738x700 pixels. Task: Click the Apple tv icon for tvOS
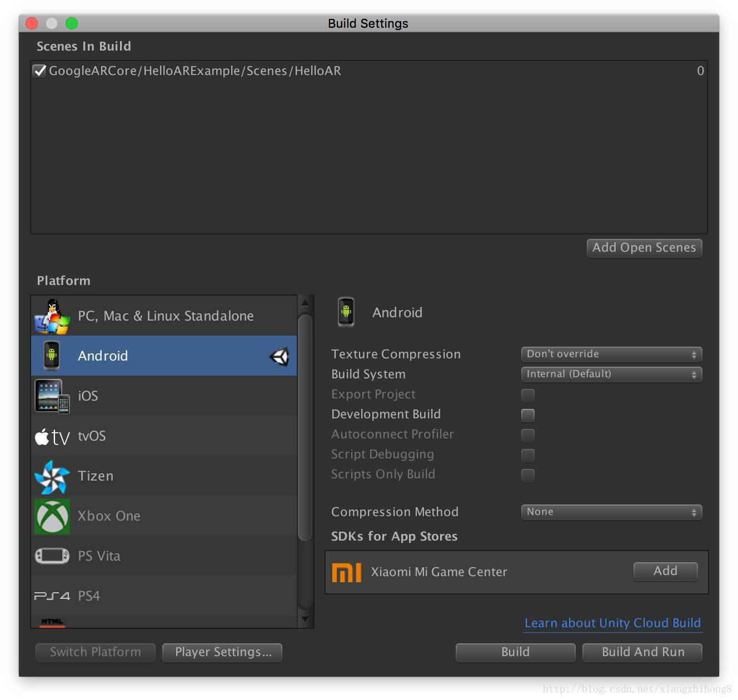point(52,437)
